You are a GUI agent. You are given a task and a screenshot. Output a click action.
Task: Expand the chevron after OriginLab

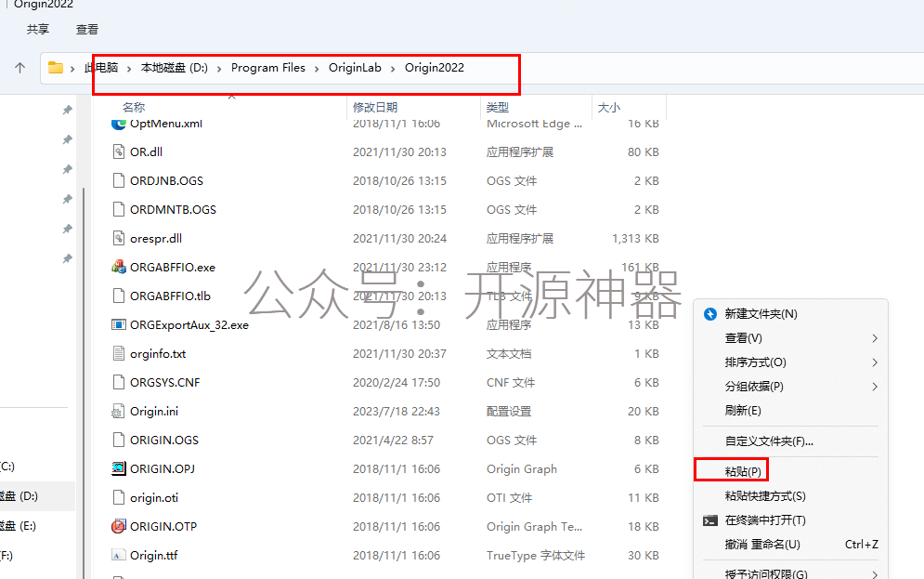point(393,69)
